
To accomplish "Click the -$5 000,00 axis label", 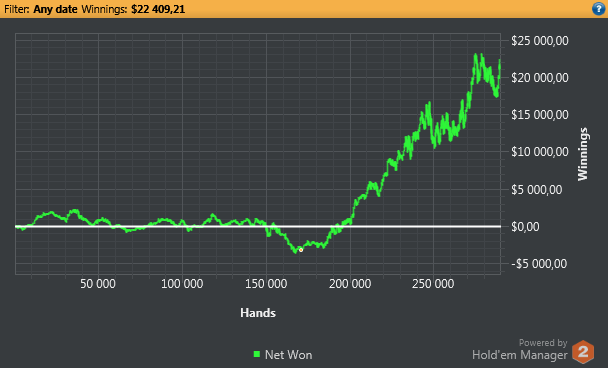I will pyautogui.click(x=539, y=264).
